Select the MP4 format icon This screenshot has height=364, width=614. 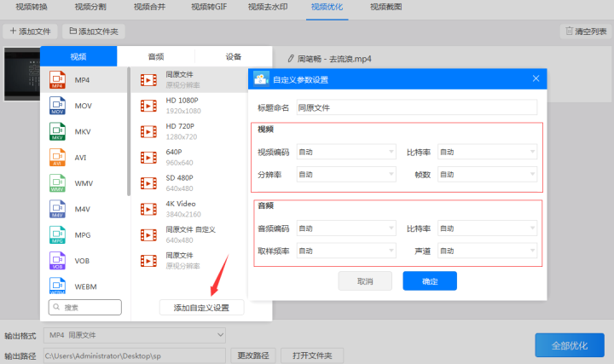[57, 80]
